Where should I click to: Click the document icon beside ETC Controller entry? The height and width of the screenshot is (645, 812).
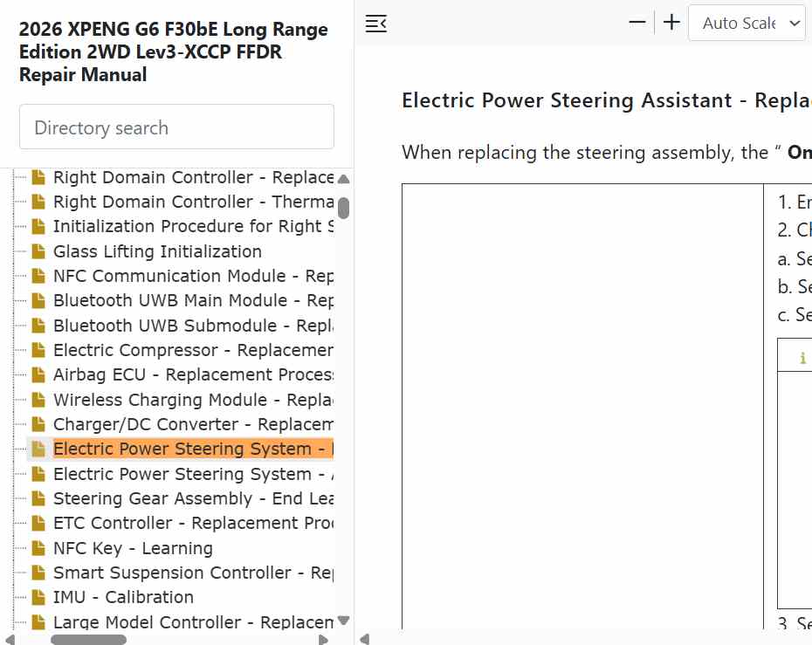[38, 523]
